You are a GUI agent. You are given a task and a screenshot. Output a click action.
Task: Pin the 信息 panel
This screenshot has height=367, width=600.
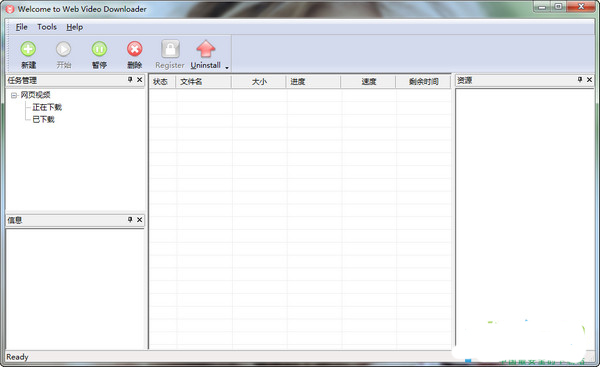(x=130, y=220)
